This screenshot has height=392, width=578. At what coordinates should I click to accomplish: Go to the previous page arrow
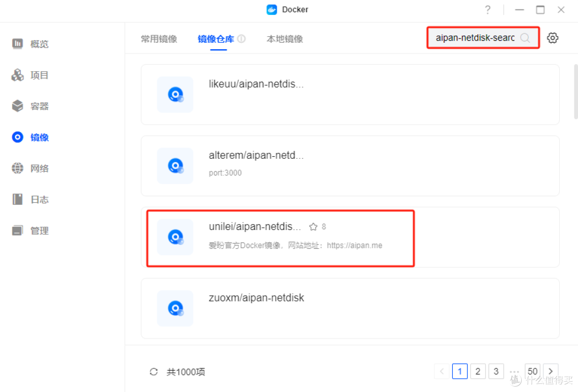442,371
